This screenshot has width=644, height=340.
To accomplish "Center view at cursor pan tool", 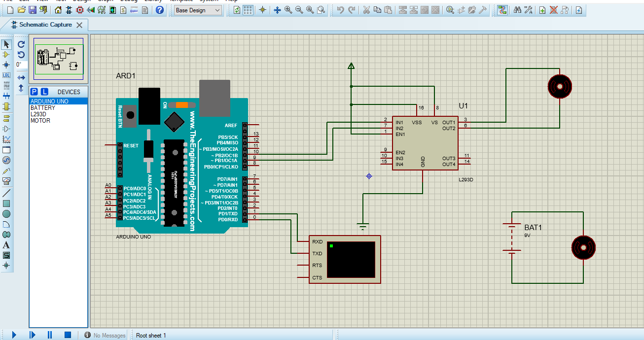I will [x=277, y=10].
